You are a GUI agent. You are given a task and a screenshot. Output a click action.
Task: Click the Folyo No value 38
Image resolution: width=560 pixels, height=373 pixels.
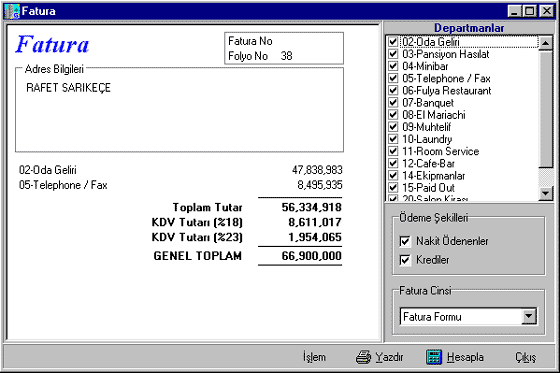point(286,56)
